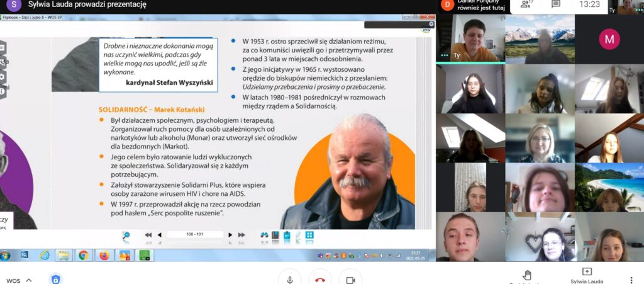Open the flipbook zoom magnifier tool

pos(126,235)
